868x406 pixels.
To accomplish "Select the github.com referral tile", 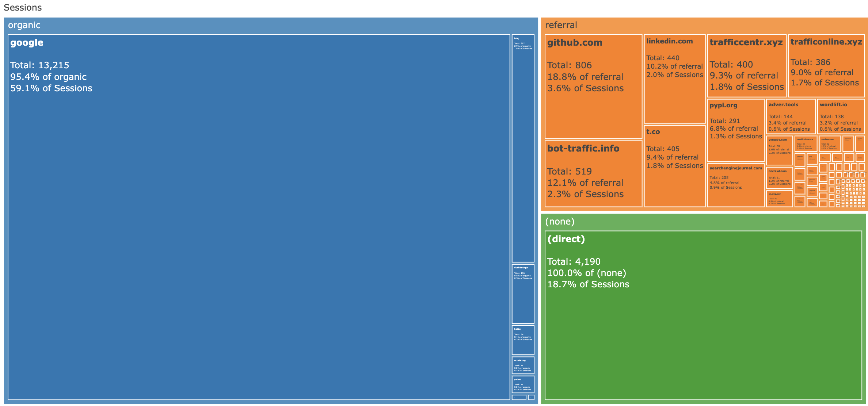I will click(x=593, y=87).
